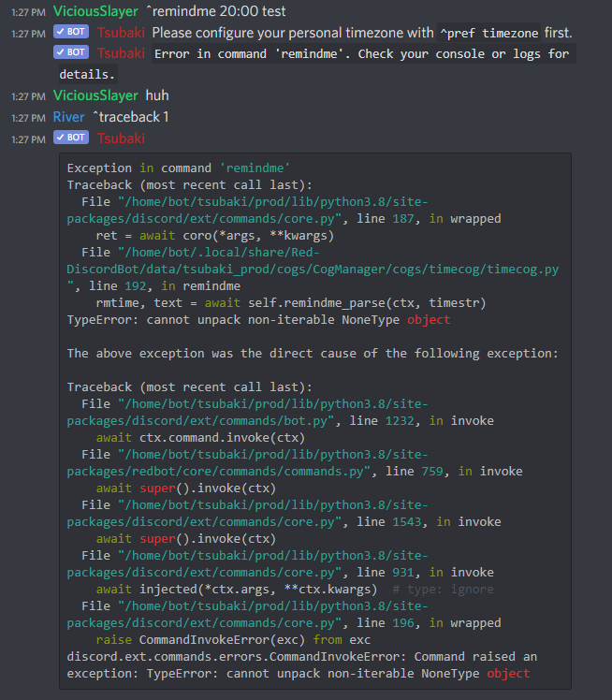Click 'rmtime, text = await self.remindme_parse' line
612x700 pixels.
pos(291,303)
